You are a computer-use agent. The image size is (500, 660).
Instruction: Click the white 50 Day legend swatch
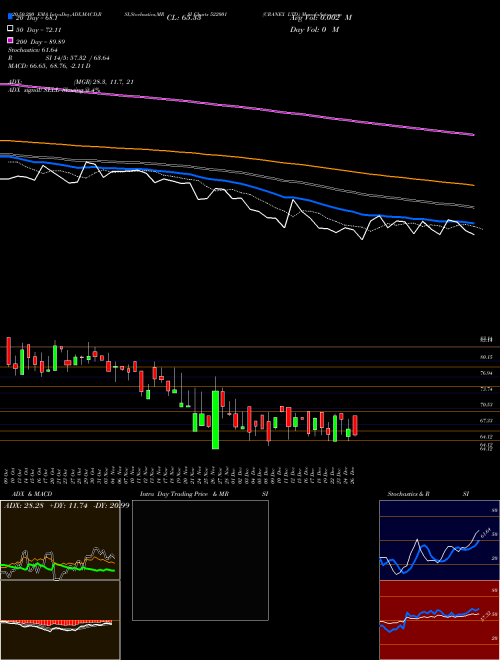coord(10,29)
